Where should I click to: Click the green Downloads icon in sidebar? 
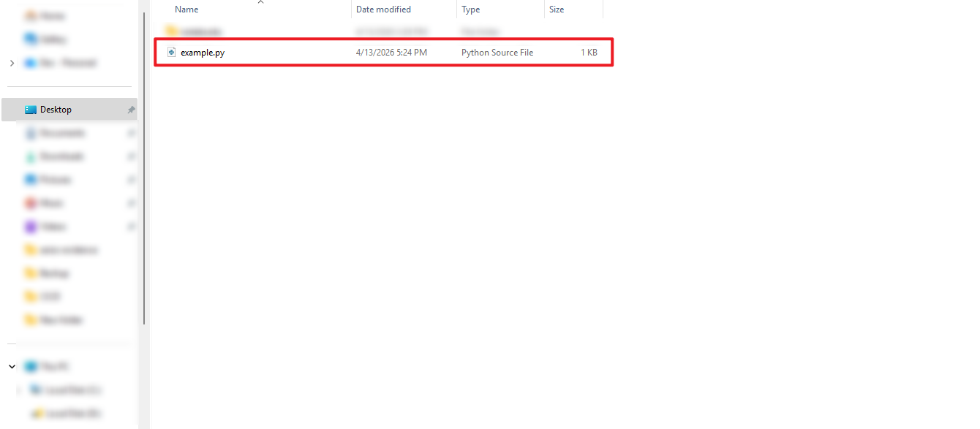pos(31,156)
